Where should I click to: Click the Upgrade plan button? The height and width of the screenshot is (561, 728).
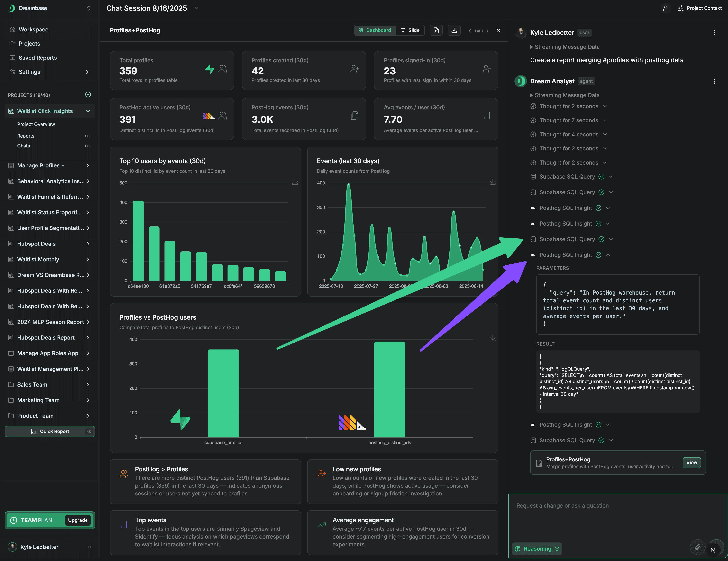click(78, 520)
